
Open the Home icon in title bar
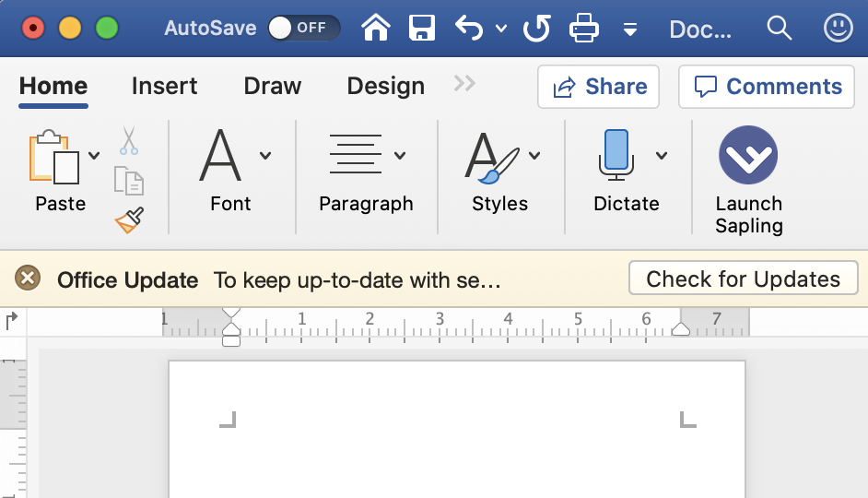click(376, 28)
